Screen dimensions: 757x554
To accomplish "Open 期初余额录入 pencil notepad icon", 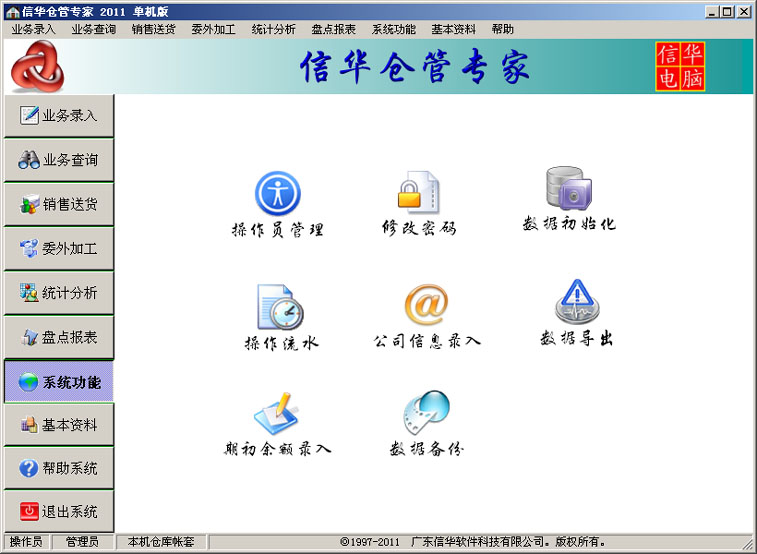I will coord(277,414).
